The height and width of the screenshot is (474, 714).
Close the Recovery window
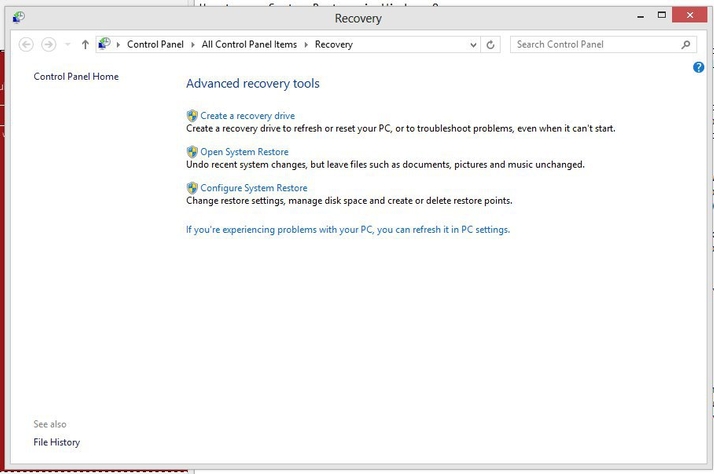[x=689, y=15]
